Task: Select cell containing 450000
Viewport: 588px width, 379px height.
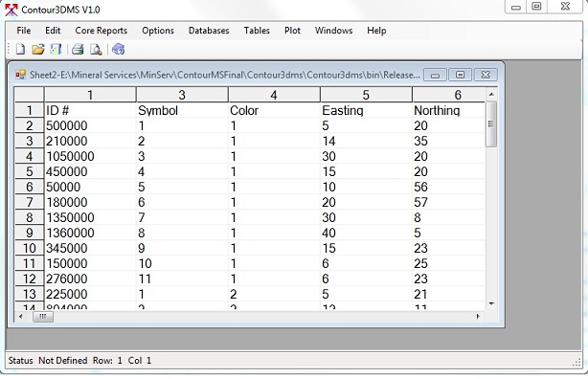Action: coord(90,171)
